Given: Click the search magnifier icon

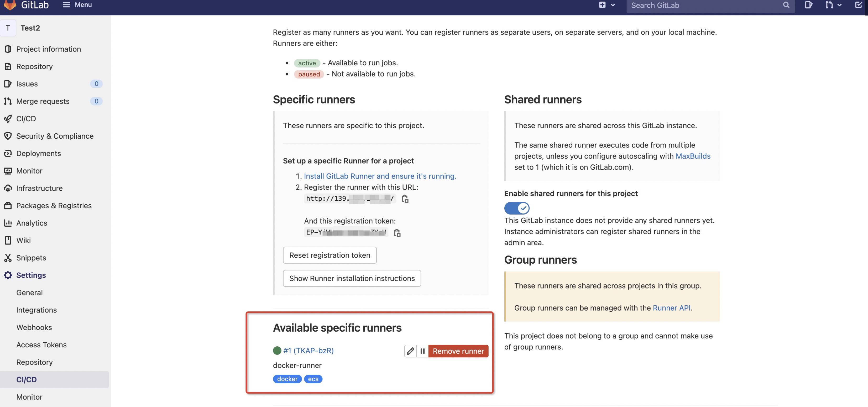Looking at the screenshot, I should click(x=786, y=5).
